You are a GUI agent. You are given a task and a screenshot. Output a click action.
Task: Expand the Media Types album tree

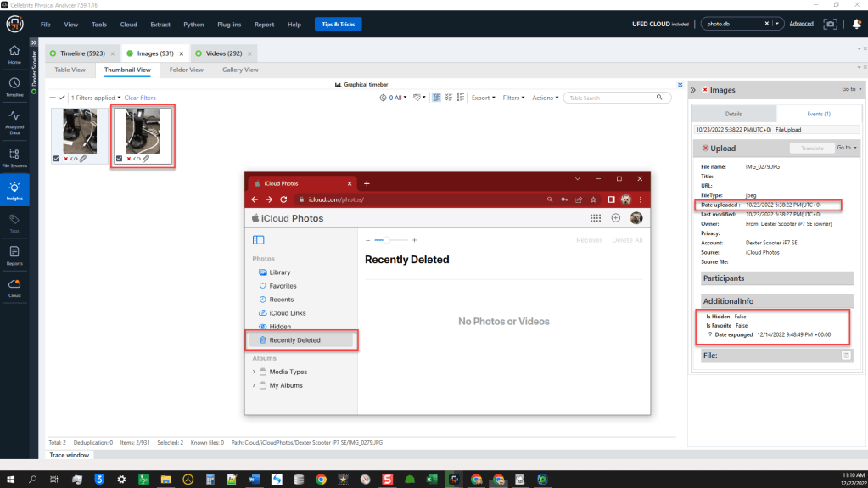254,372
